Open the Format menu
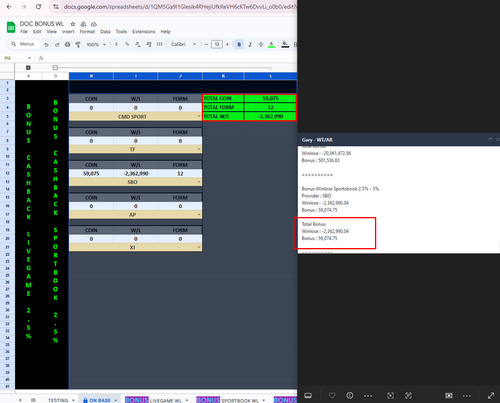 coord(87,32)
